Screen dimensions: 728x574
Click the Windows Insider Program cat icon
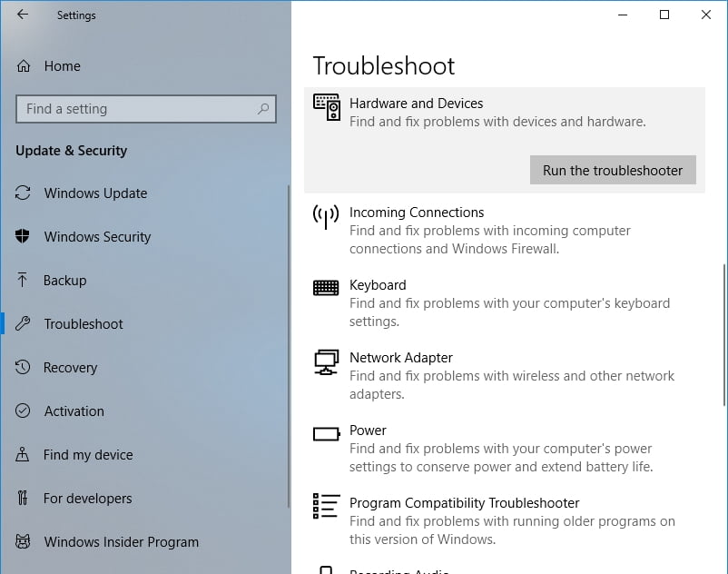pyautogui.click(x=24, y=542)
